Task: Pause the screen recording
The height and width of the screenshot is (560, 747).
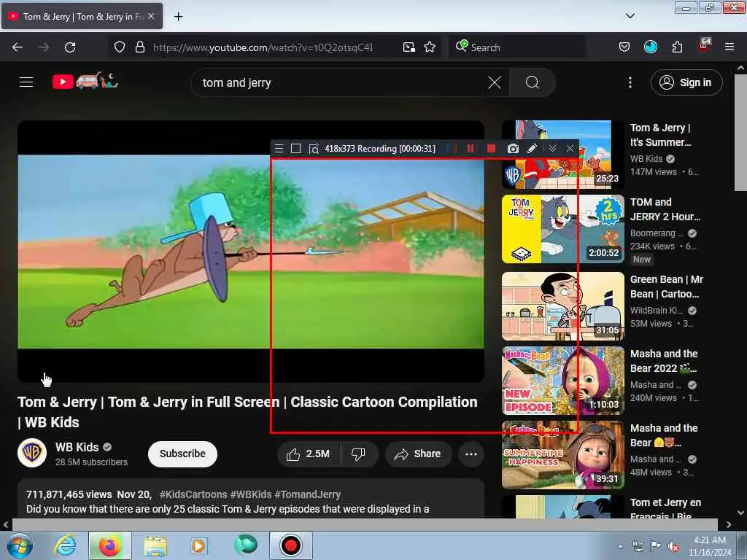Action: (471, 149)
